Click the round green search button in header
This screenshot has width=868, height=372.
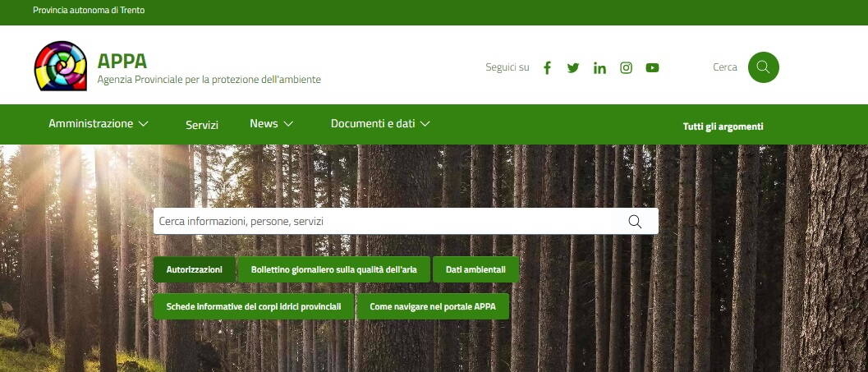[x=763, y=67]
